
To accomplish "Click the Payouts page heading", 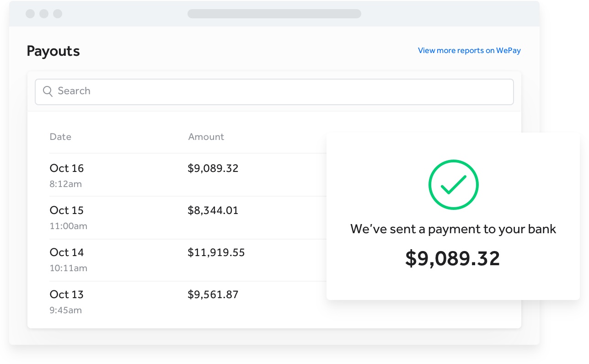I will tap(53, 51).
